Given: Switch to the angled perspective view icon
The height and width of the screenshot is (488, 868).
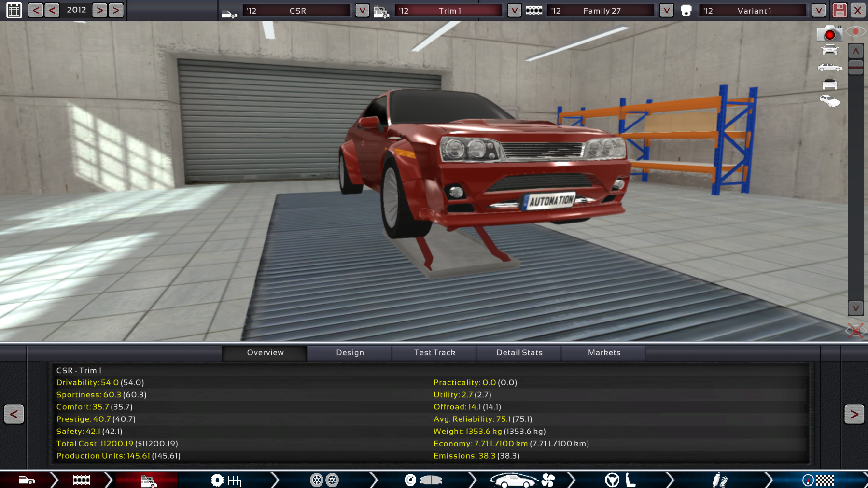Looking at the screenshot, I should (830, 101).
